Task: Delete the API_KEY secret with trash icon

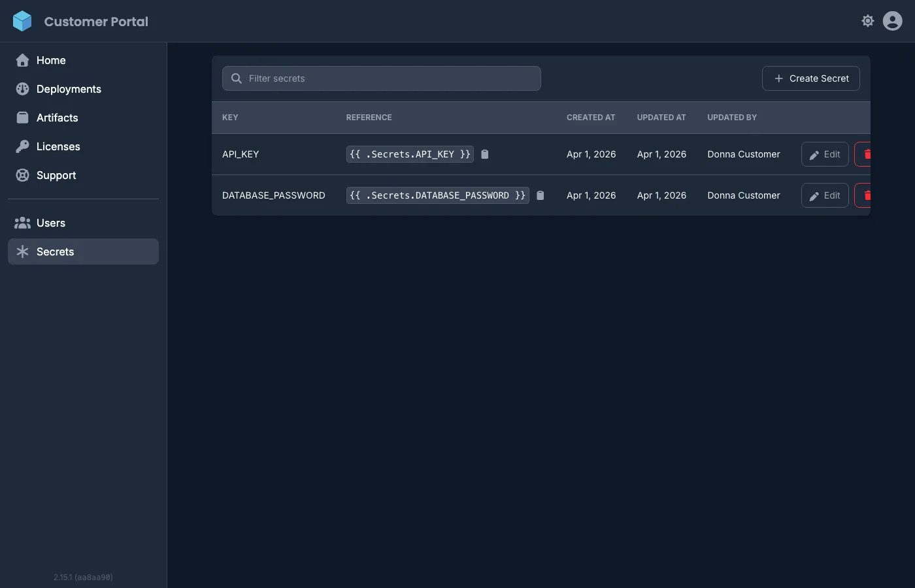Action: coord(868,154)
